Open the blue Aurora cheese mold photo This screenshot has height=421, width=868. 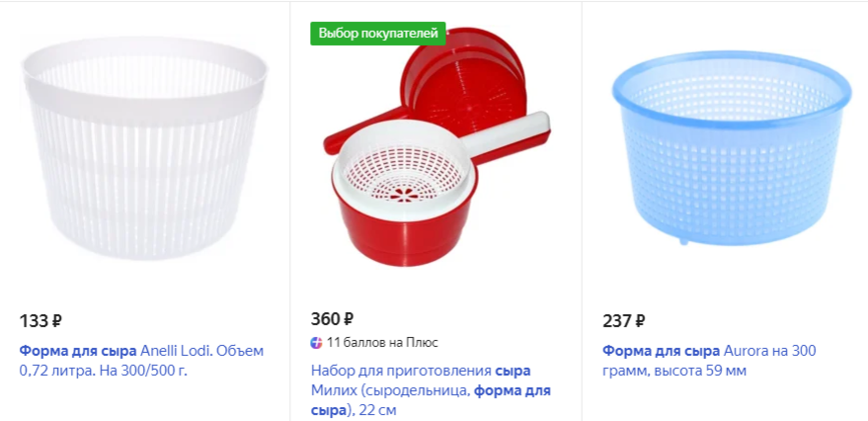pos(732,148)
